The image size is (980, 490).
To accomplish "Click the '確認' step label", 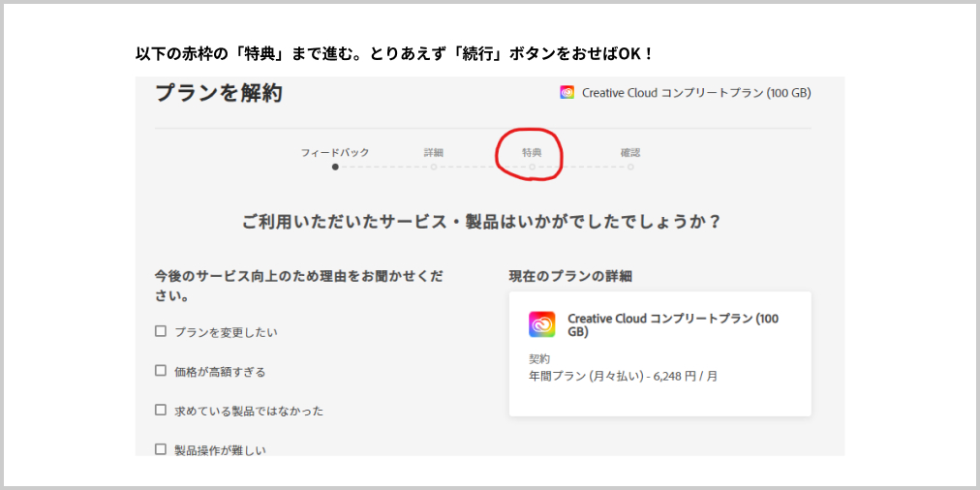I will pos(630,152).
